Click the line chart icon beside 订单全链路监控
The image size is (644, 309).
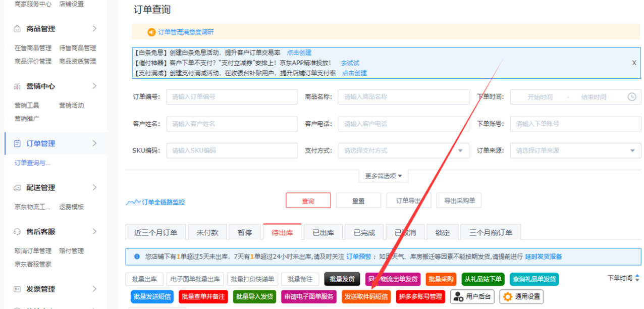click(x=133, y=202)
